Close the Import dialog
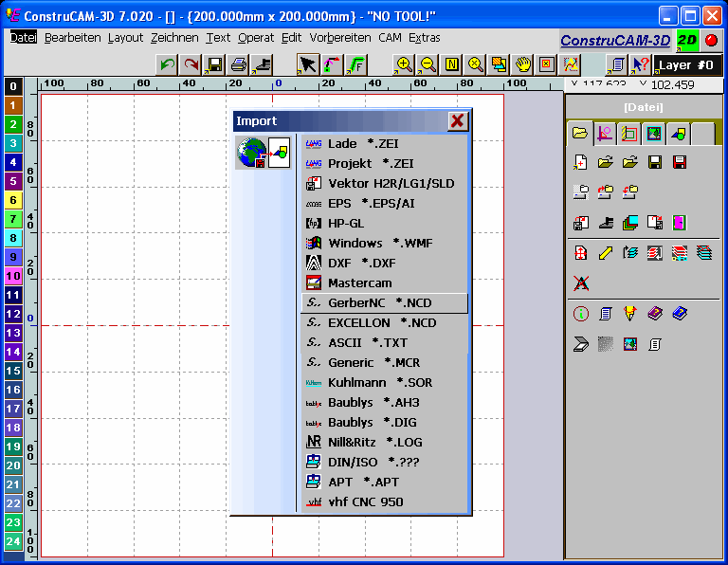The width and height of the screenshot is (728, 565). click(458, 120)
